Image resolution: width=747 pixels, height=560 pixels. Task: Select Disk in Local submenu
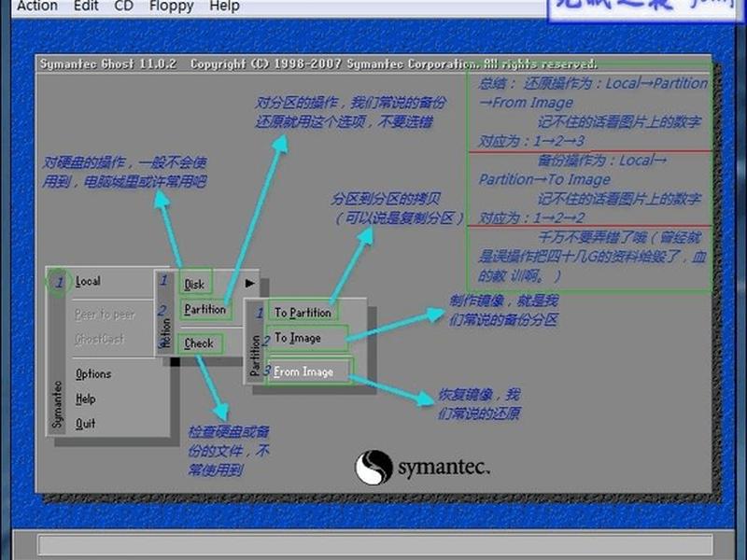[x=194, y=285]
